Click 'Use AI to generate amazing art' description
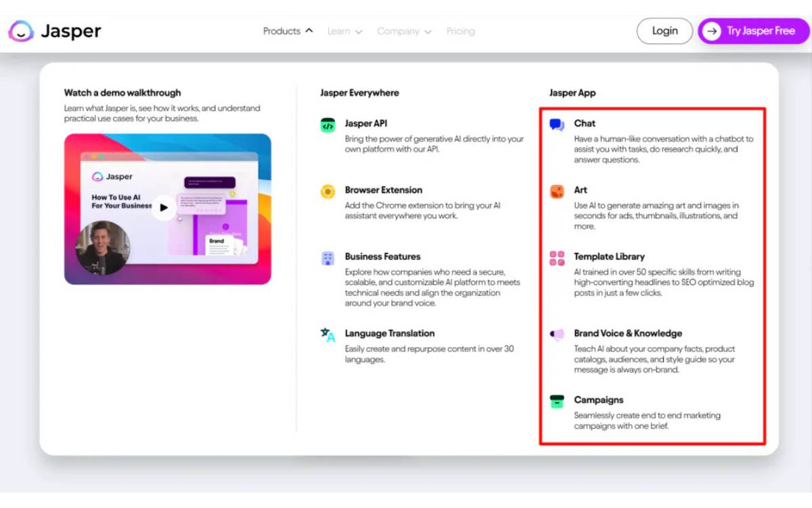Image resolution: width=812 pixels, height=508 pixels. point(656,216)
